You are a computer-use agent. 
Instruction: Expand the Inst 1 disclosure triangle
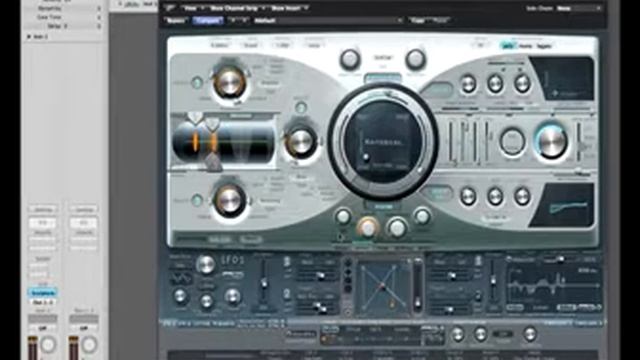(x=29, y=37)
